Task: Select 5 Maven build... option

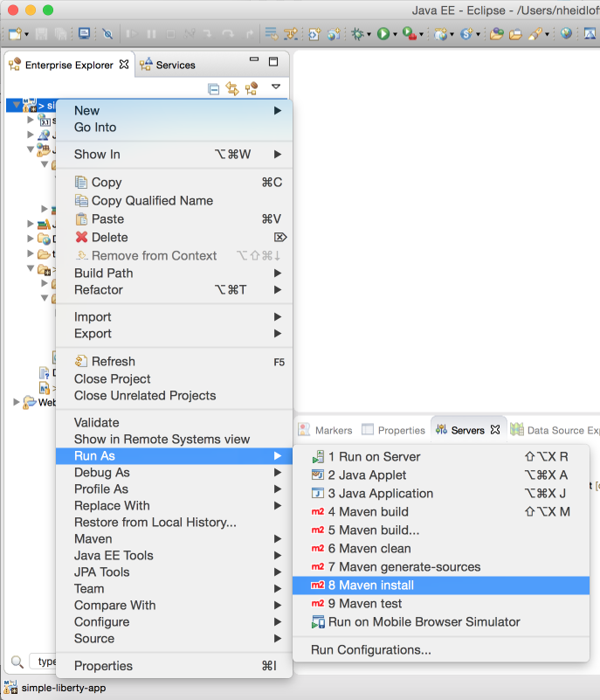Action: (x=441, y=530)
